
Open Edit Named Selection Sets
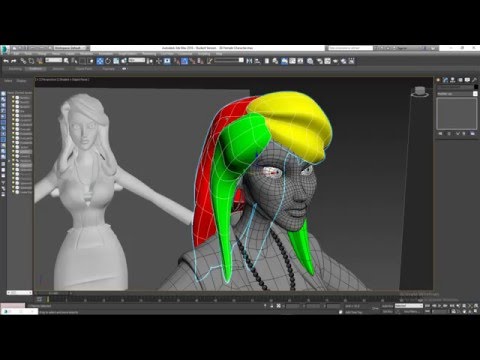click(x=209, y=61)
